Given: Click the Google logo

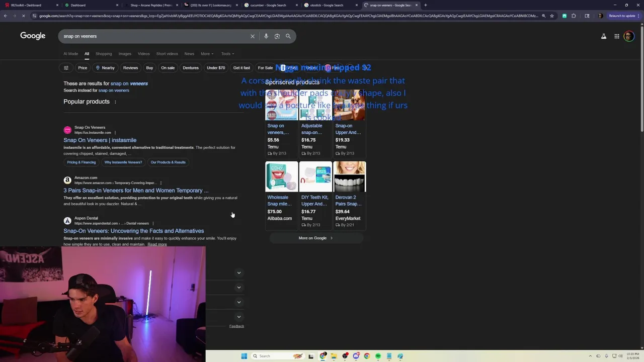Looking at the screenshot, I should coord(33,36).
